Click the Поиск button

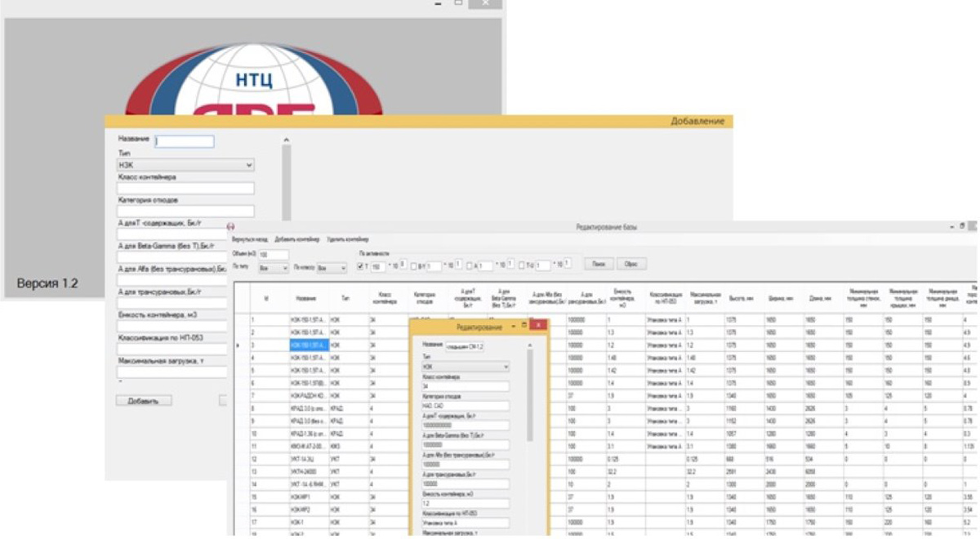(x=598, y=264)
